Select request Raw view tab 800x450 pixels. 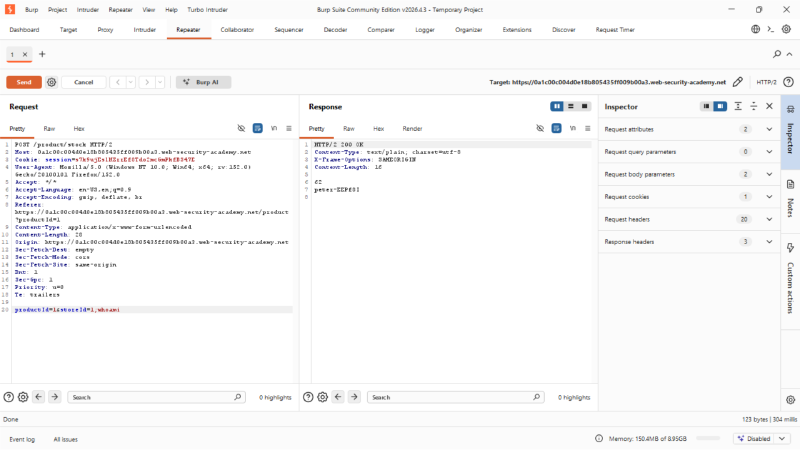49,129
